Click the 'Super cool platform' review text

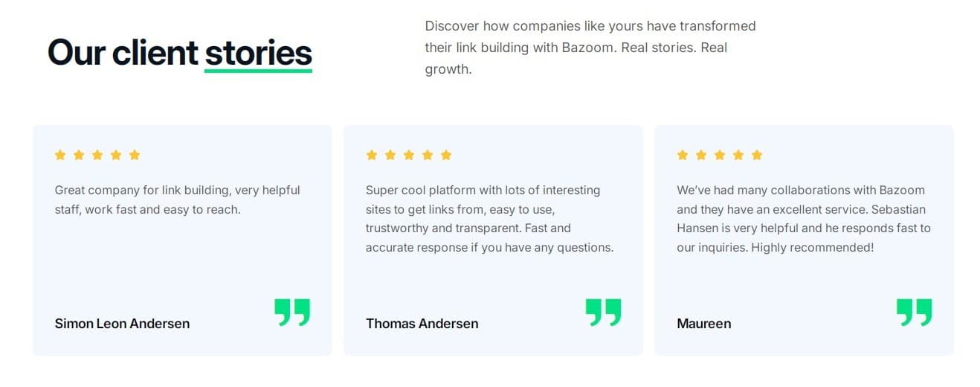click(489, 219)
